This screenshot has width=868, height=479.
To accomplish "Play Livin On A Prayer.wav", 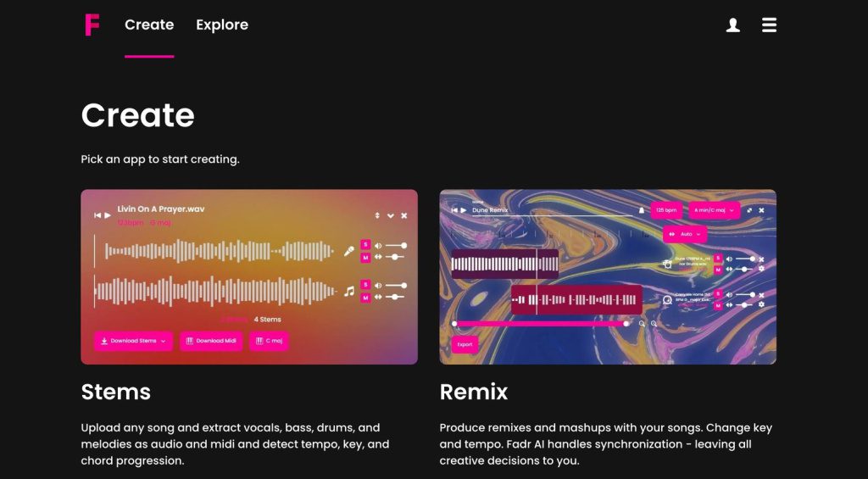I will [x=108, y=215].
